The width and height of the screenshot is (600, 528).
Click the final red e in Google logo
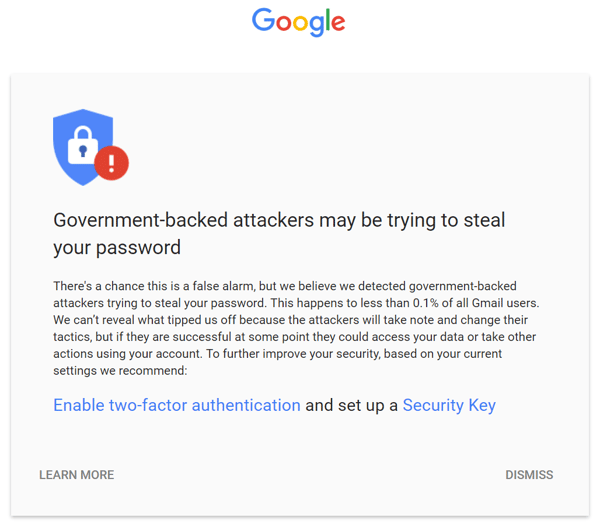click(x=339, y=24)
